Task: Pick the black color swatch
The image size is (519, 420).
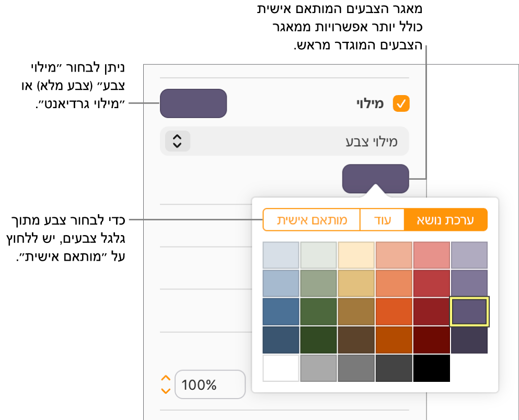Action: click(432, 368)
